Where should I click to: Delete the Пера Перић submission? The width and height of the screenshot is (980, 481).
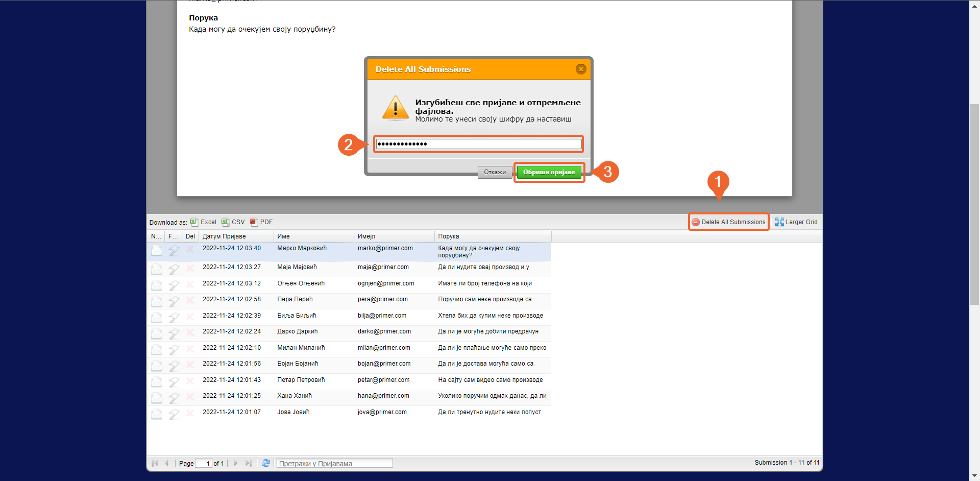point(190,300)
